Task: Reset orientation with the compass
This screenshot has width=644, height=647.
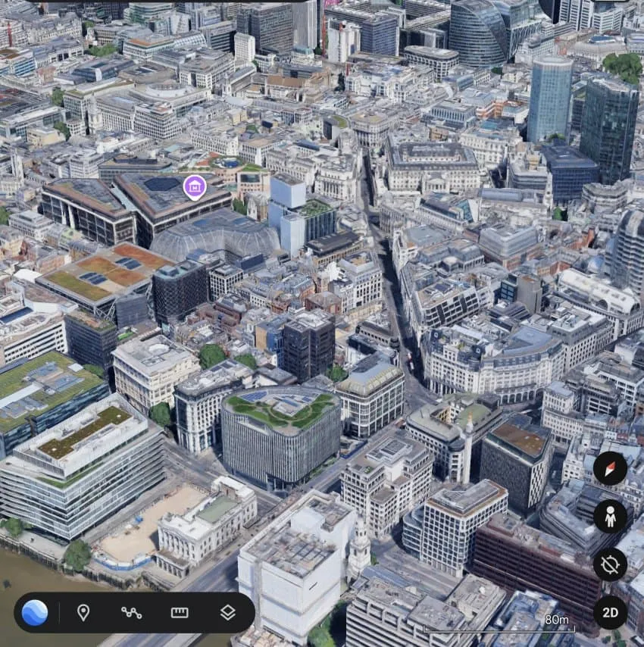Action: click(x=610, y=468)
